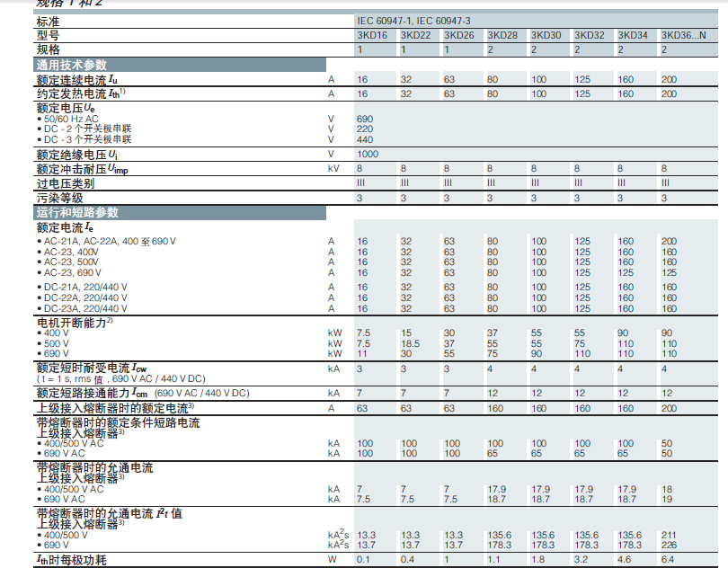Click the 标准 row label
The height and width of the screenshot is (568, 728).
pyautogui.click(x=49, y=22)
